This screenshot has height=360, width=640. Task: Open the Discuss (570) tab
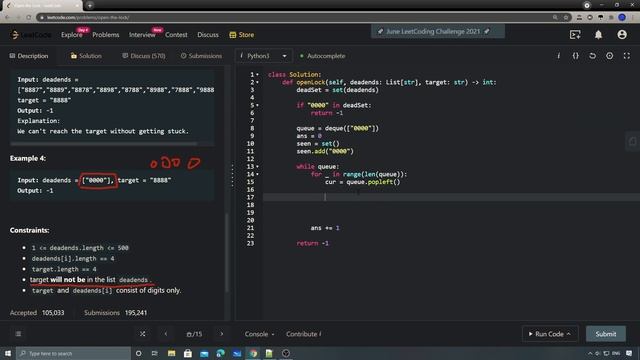[x=144, y=56]
